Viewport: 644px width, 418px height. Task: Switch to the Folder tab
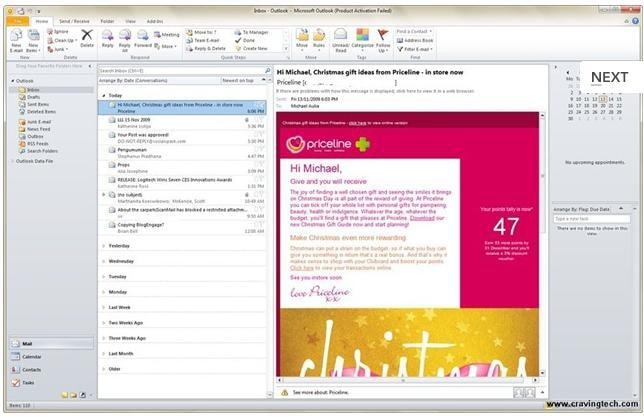point(107,21)
